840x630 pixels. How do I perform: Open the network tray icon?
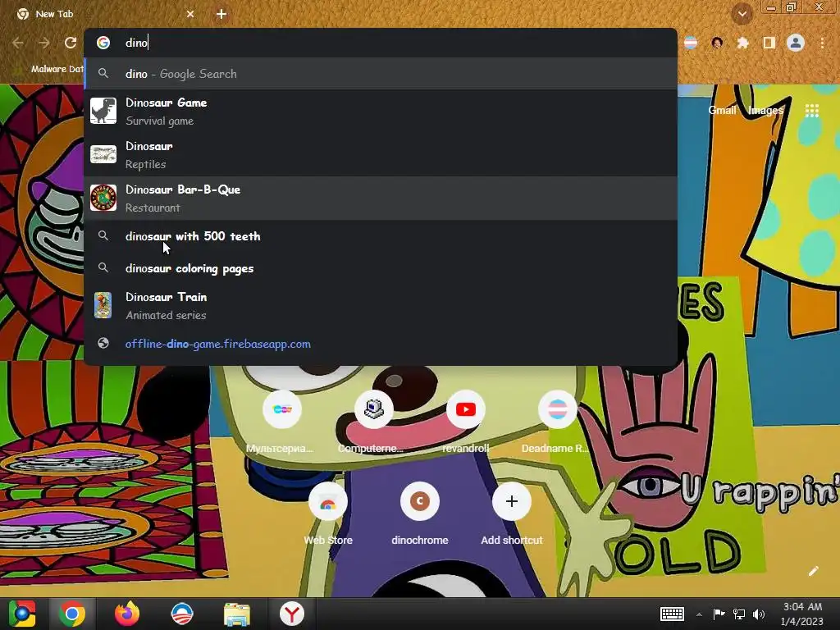(739, 614)
